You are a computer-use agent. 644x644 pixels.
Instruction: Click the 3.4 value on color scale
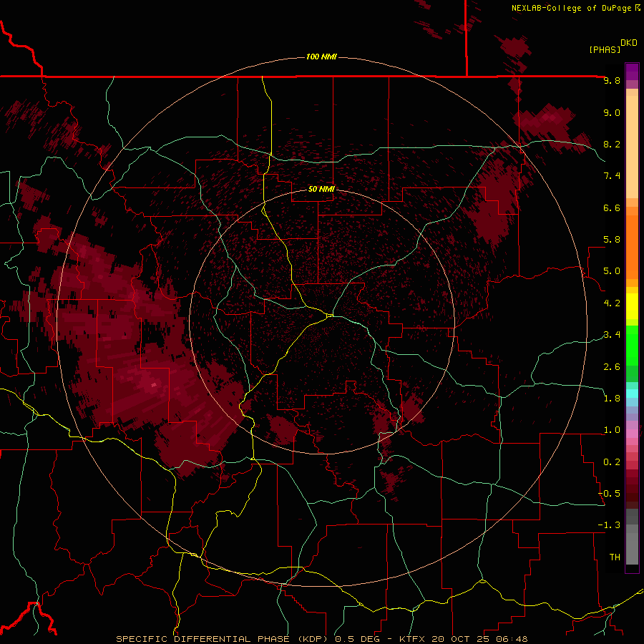click(x=612, y=335)
